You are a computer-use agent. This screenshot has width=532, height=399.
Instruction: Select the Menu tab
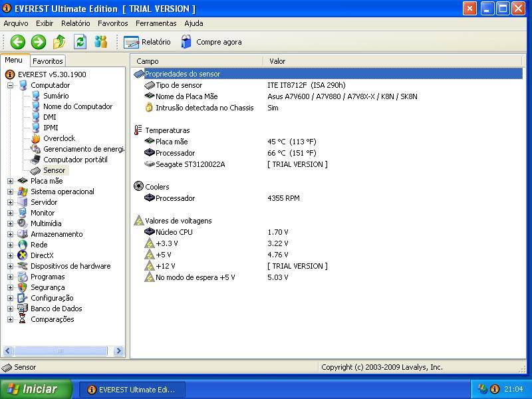[x=13, y=60]
